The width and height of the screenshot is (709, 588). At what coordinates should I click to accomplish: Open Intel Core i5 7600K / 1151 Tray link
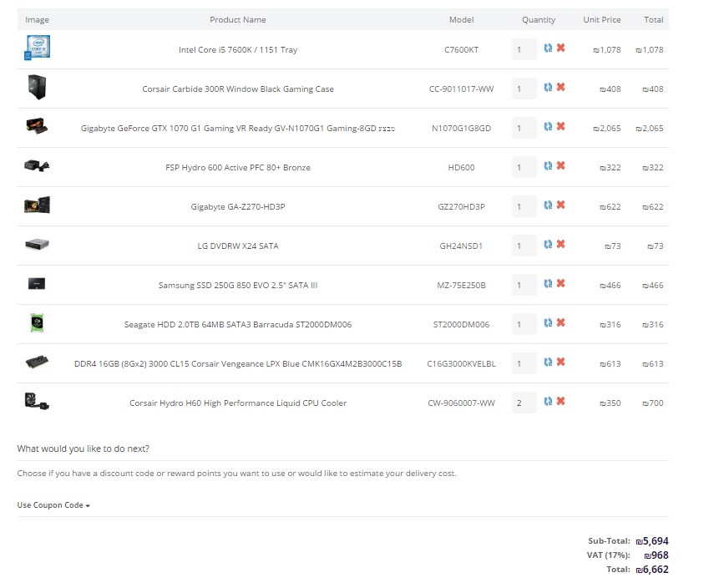[x=238, y=50]
